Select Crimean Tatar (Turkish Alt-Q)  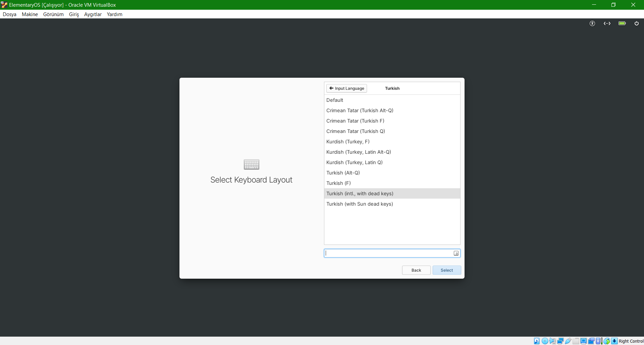point(392,111)
